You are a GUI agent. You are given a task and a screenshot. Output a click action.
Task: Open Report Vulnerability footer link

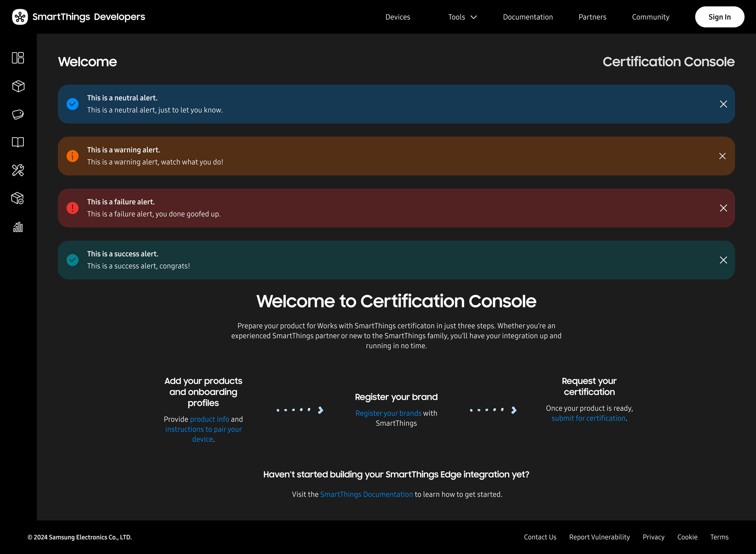point(600,537)
